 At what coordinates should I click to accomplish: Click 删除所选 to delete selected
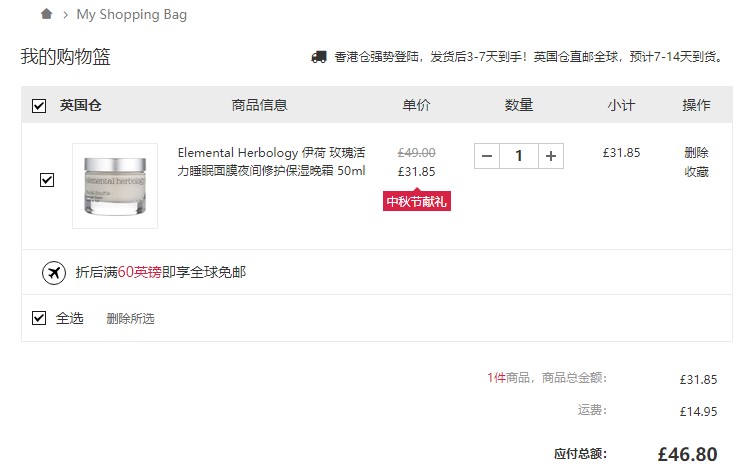pyautogui.click(x=130, y=318)
